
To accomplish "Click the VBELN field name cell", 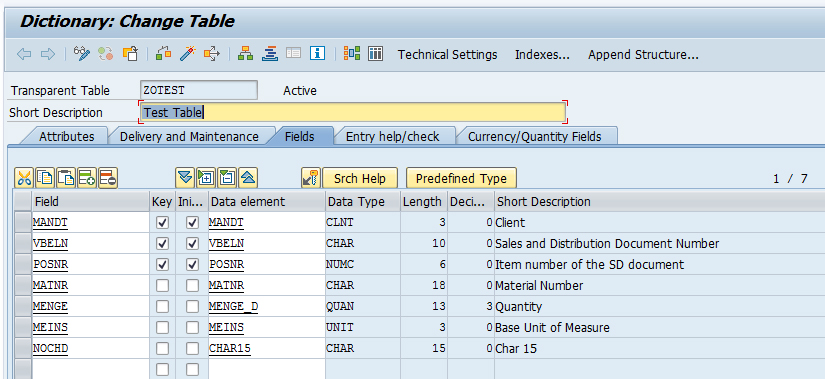I will click(90, 244).
